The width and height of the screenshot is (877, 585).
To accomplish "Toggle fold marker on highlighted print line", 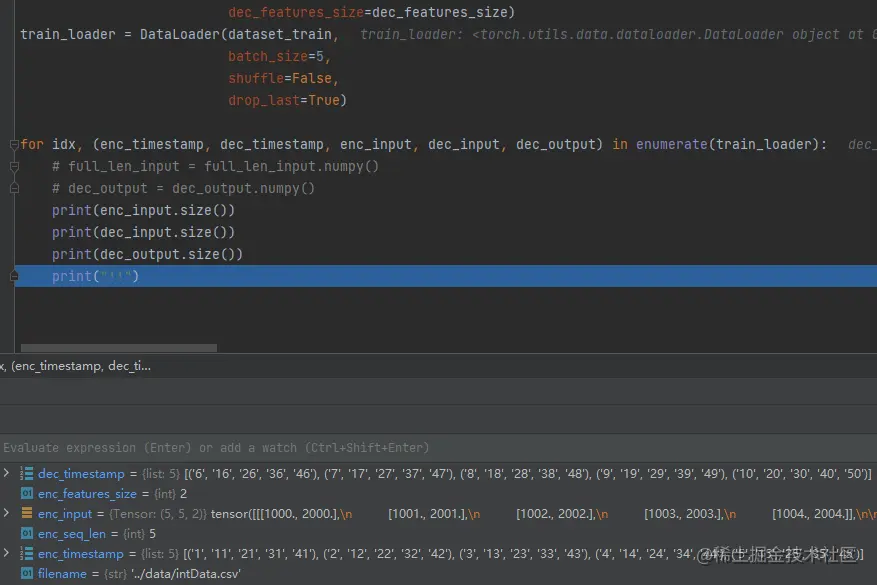I will (x=15, y=276).
